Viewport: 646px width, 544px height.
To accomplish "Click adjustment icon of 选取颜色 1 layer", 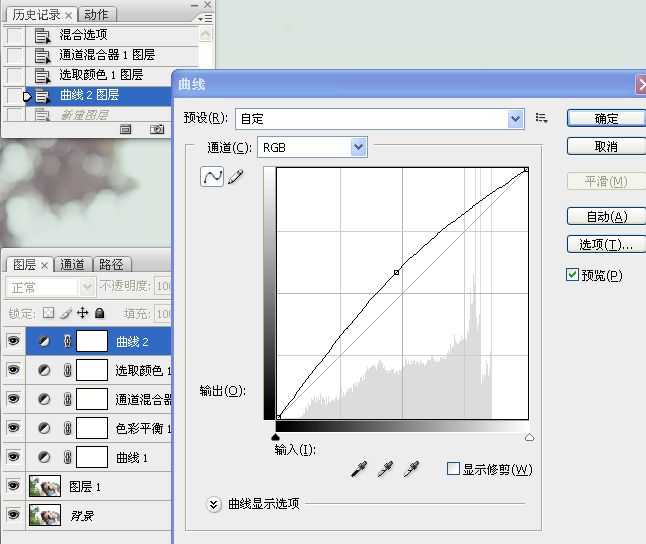I will (x=44, y=370).
